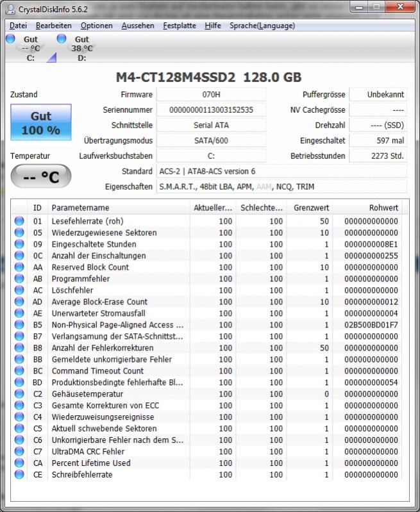Click the Grenzwert column header

310,208
